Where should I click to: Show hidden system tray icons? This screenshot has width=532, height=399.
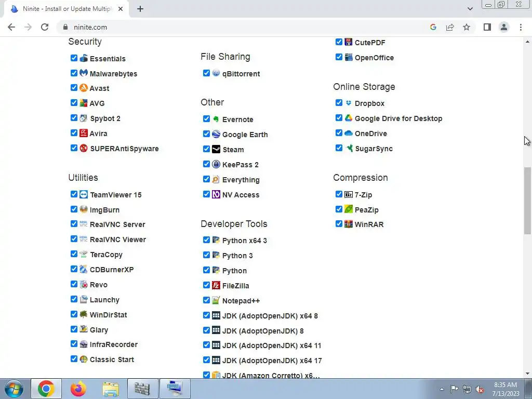coord(442,389)
